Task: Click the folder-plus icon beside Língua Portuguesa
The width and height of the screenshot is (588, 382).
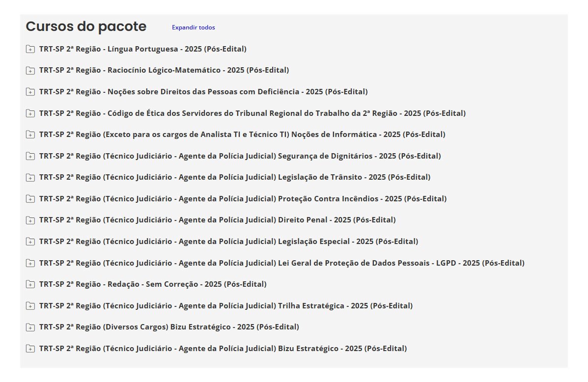Action: pyautogui.click(x=30, y=49)
